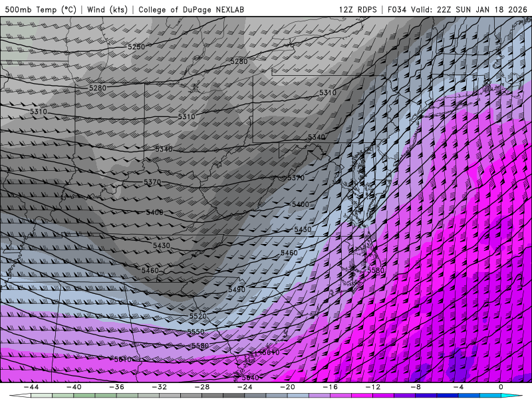Image resolution: width=532 pixels, height=399 pixels.
Task: Select the 5490 height contour label
Action: [x=237, y=289]
